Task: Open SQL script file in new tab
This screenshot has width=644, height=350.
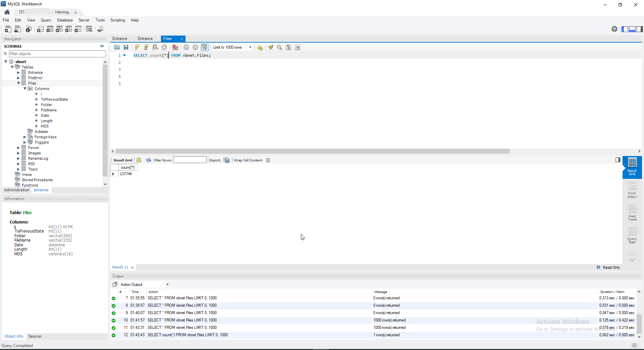Action: click(x=18, y=29)
